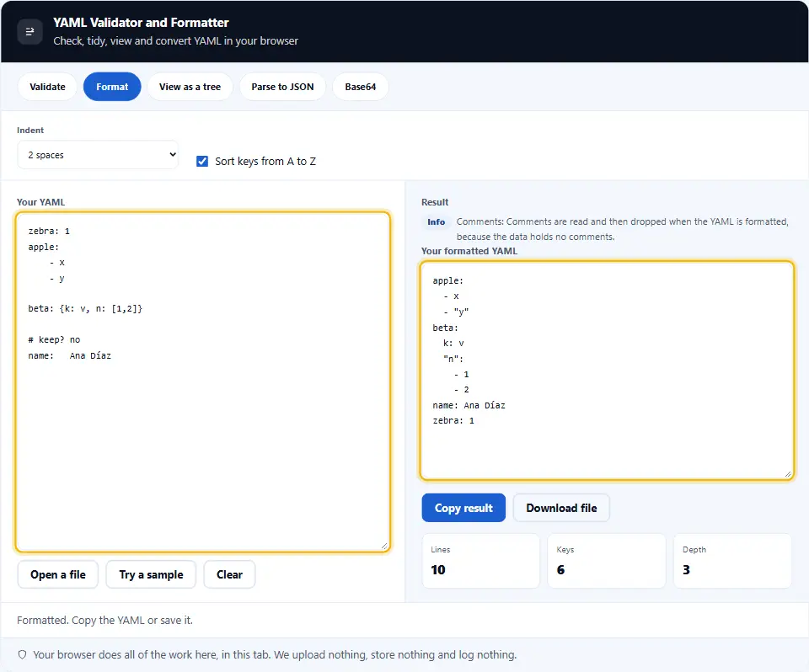Click the 'YAML Validator and Formatter' title

[141, 23]
